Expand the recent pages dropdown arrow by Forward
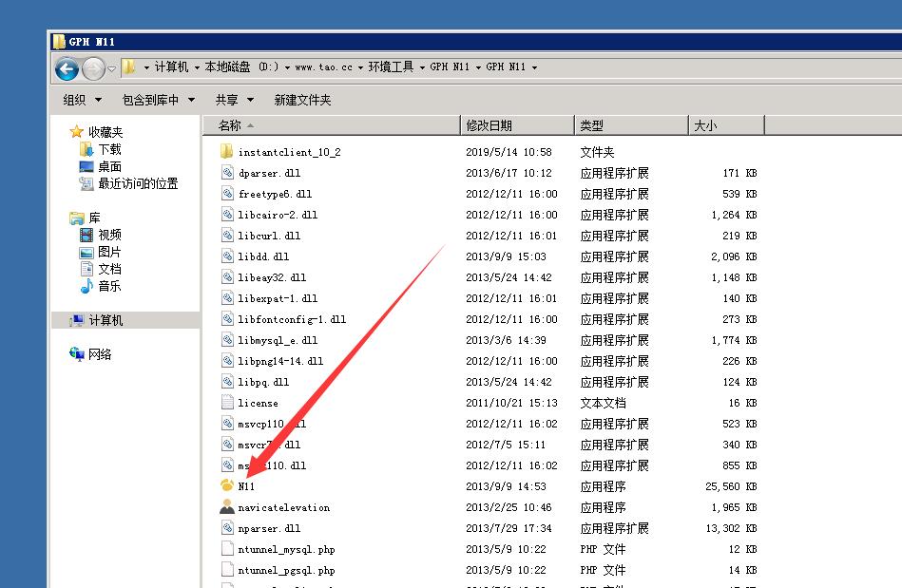 pyautogui.click(x=112, y=68)
